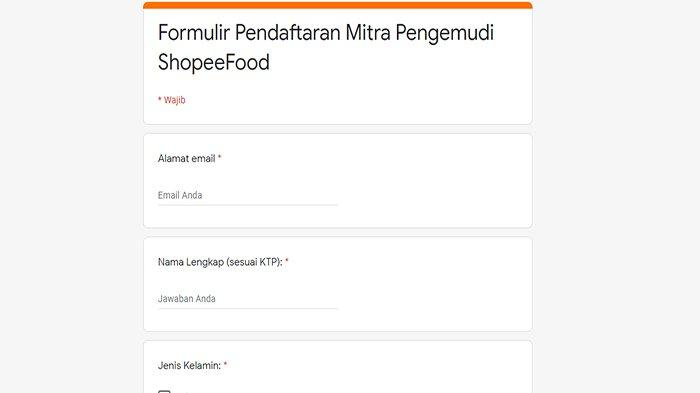Image resolution: width=700 pixels, height=393 pixels.
Task: Click the red asterisk after Jenis Kelamin
Action: (225, 364)
